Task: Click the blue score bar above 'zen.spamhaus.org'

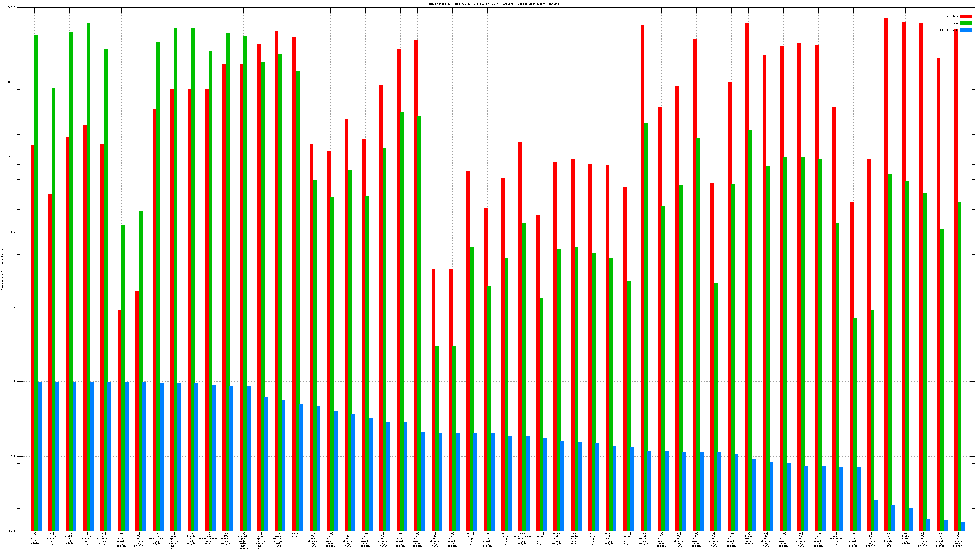Action: click(x=109, y=456)
